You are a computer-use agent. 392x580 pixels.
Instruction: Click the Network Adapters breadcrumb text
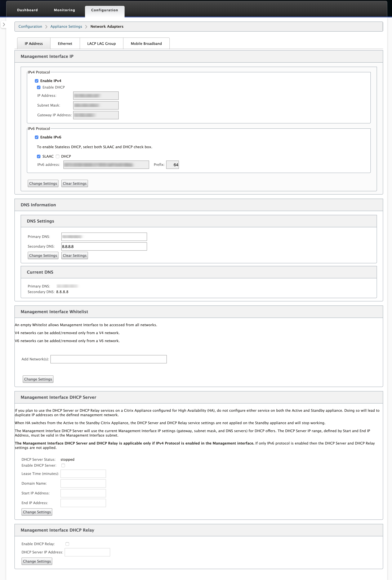[x=107, y=26]
